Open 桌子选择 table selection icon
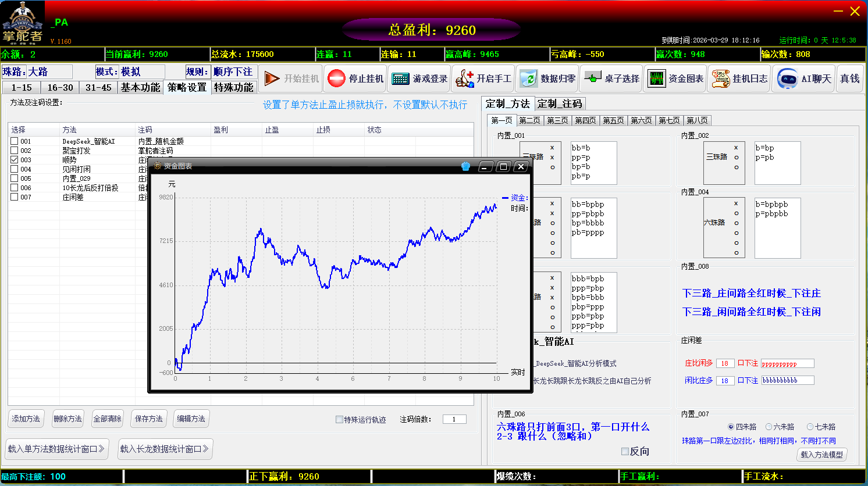Screen dimensions: 868x486 pos(592,78)
